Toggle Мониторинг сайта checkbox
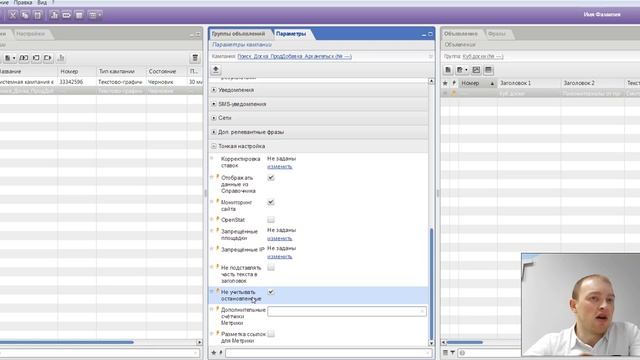This screenshot has height=360, width=640. click(271, 202)
